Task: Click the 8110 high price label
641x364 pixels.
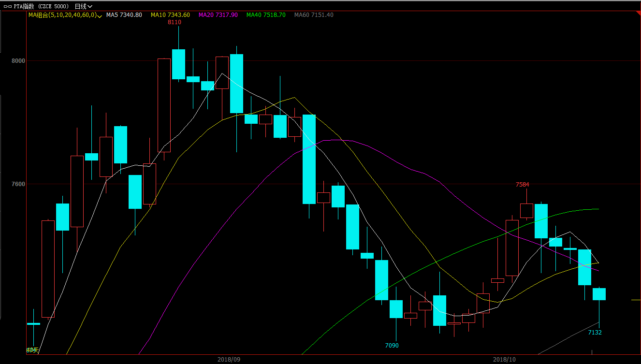Action: 175,22
